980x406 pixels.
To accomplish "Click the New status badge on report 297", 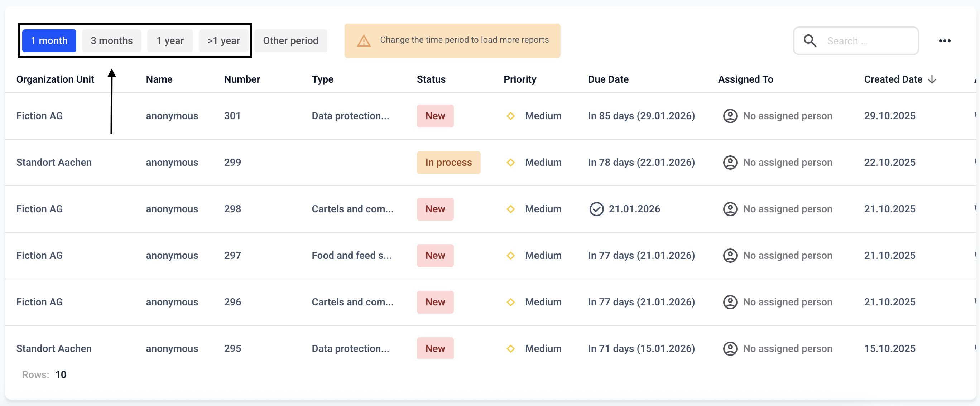I will click(x=435, y=256).
